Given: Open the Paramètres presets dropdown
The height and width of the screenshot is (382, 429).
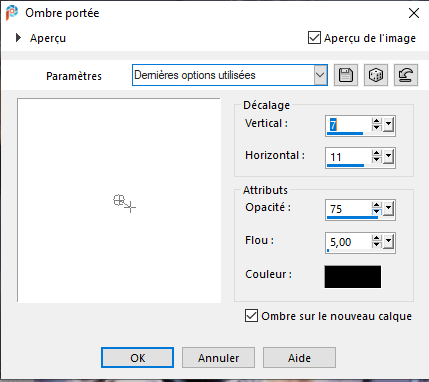Looking at the screenshot, I should (x=320, y=75).
